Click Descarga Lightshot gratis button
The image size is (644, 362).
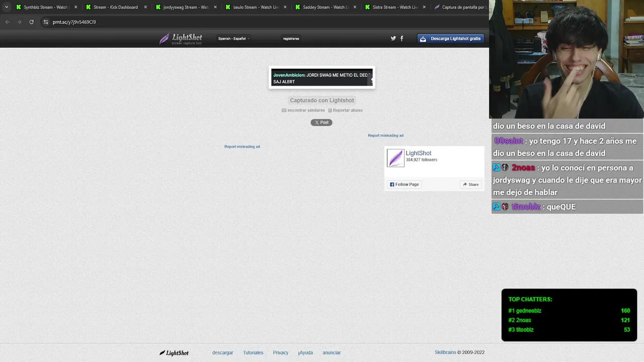451,39
